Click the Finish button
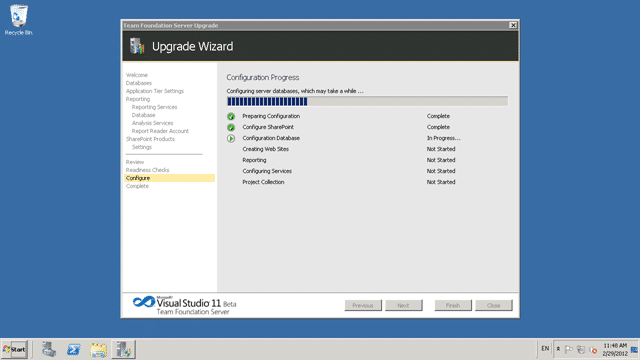 tap(453, 305)
